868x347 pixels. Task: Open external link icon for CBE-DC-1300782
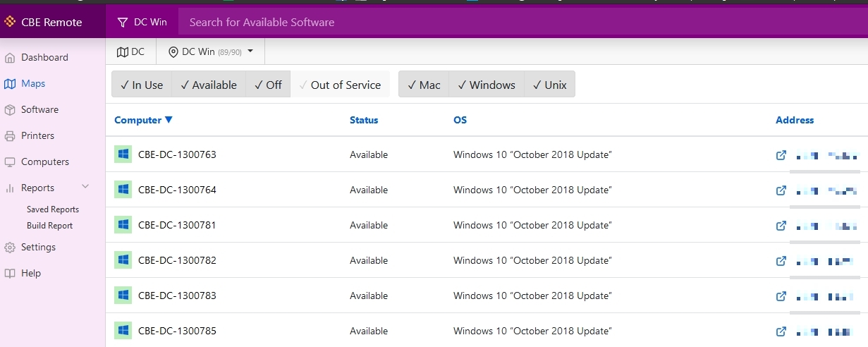(781, 260)
